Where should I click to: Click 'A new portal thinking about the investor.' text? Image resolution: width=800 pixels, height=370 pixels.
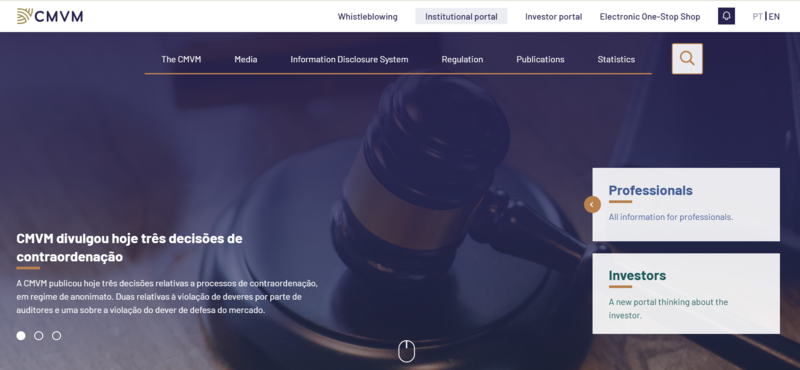pos(668,309)
